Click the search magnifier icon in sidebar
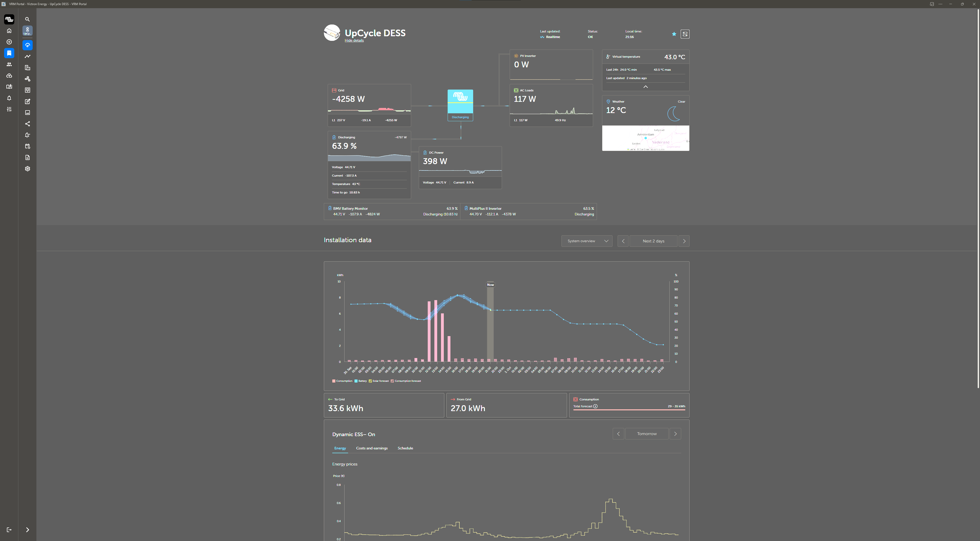 tap(27, 19)
